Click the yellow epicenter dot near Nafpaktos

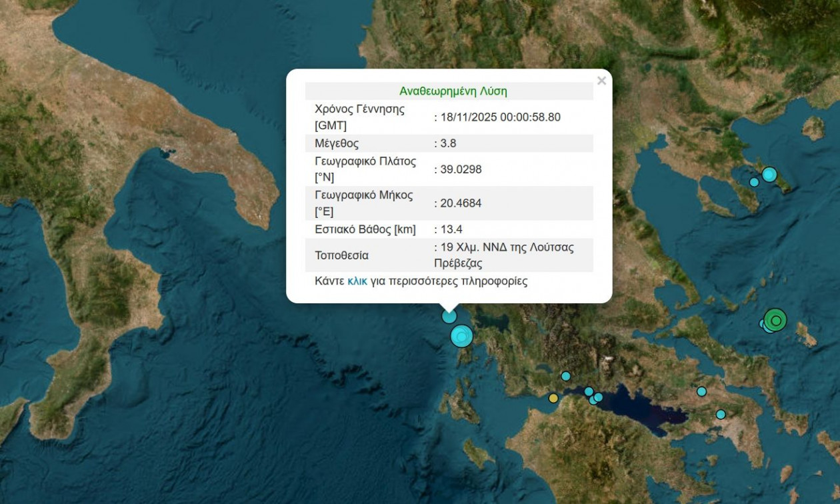553,398
